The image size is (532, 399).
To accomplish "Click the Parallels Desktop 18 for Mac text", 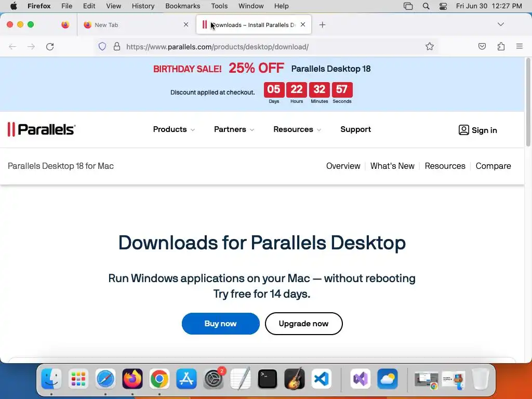I will coord(61,166).
